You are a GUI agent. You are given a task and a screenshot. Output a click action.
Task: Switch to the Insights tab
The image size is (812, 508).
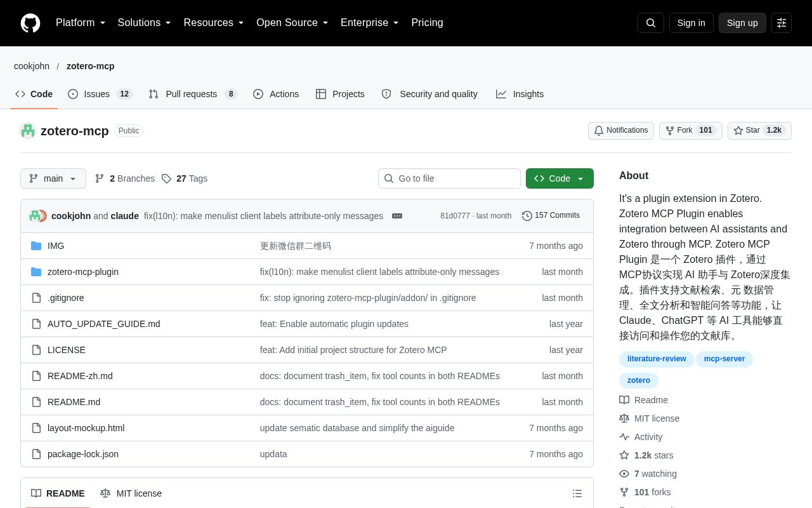520,94
